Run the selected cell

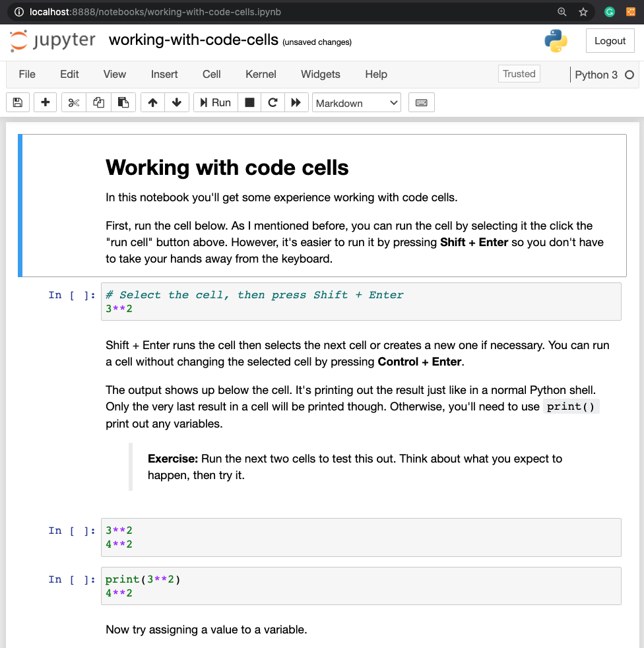(214, 102)
